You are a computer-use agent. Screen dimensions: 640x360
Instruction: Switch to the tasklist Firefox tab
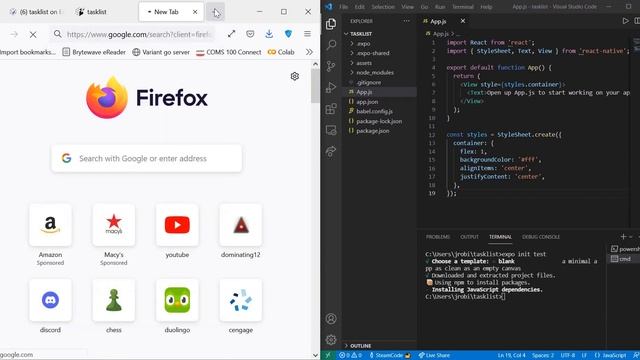[97, 12]
